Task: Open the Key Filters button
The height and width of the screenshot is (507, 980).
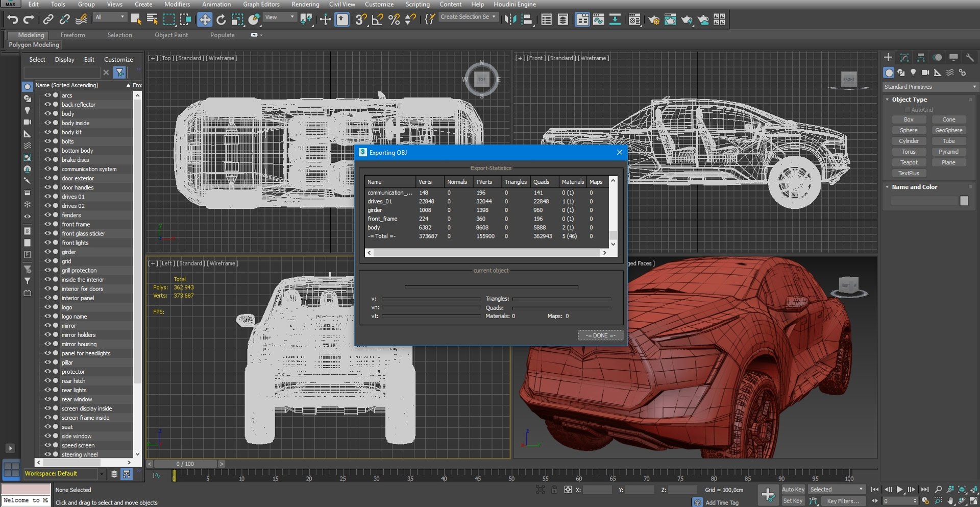Action: click(843, 501)
